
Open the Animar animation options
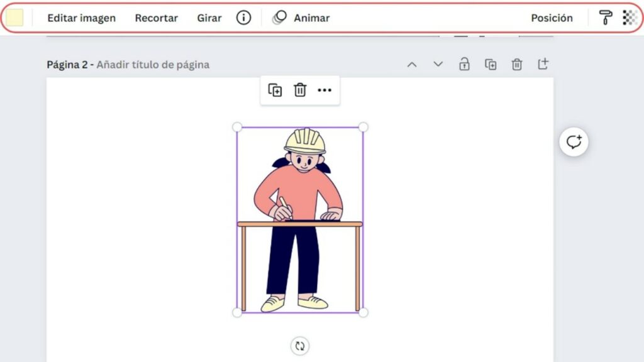(301, 18)
